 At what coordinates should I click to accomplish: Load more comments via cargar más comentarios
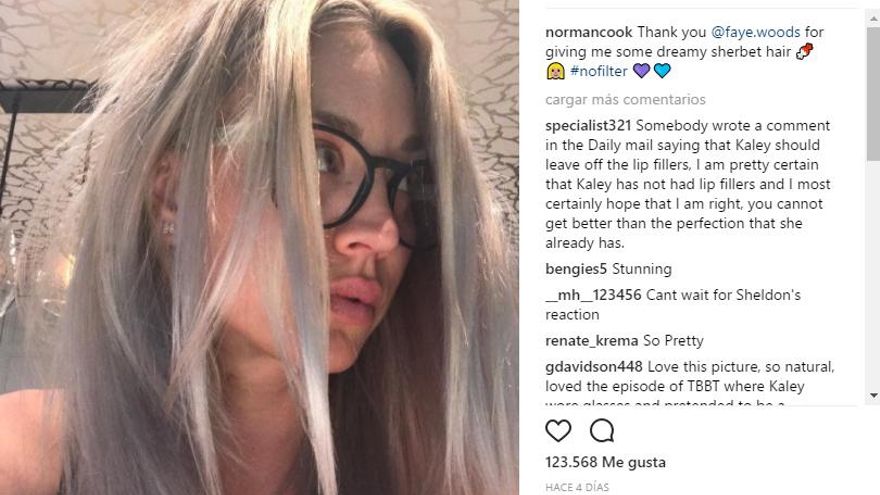point(625,99)
